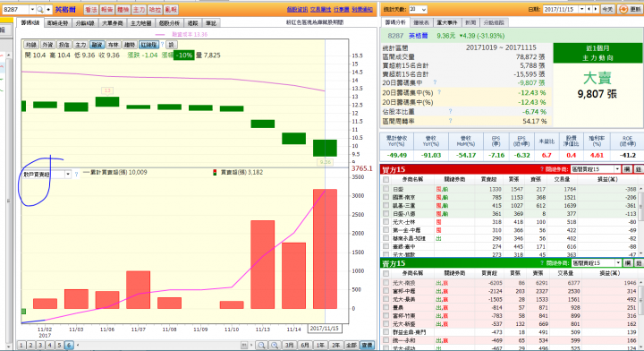Click the 看法 toolbar button
Image resolution: width=644 pixels, height=351 pixels.
pos(90,10)
